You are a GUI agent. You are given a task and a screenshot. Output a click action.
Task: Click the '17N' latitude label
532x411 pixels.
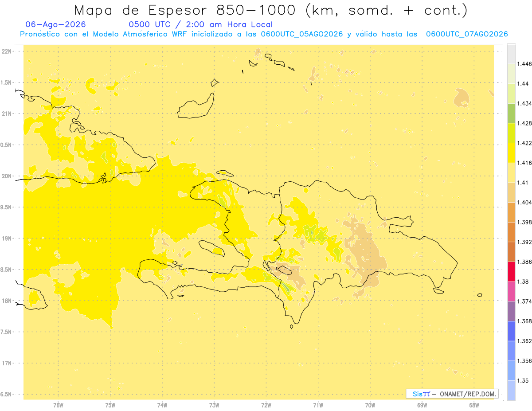coord(7,364)
